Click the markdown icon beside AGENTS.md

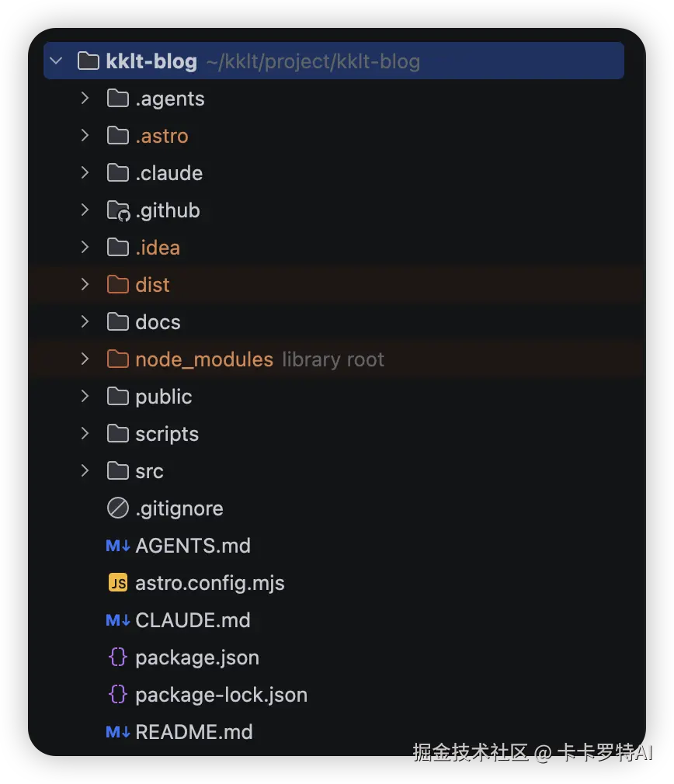pos(118,546)
